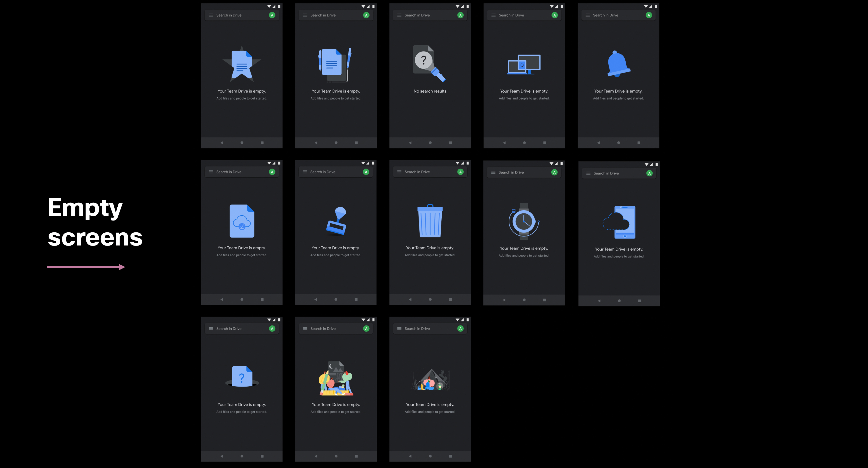Click the cloud and tablet illustration
This screenshot has height=468, width=868.
coord(619,222)
